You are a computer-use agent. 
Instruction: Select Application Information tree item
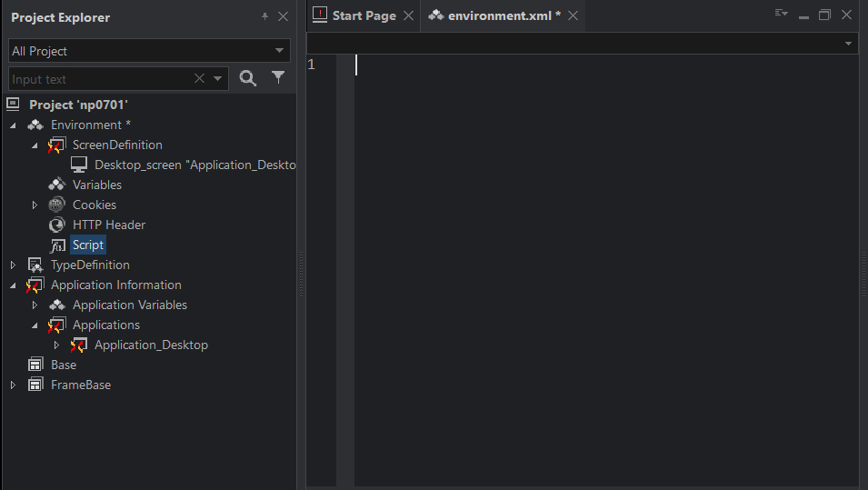pos(116,285)
